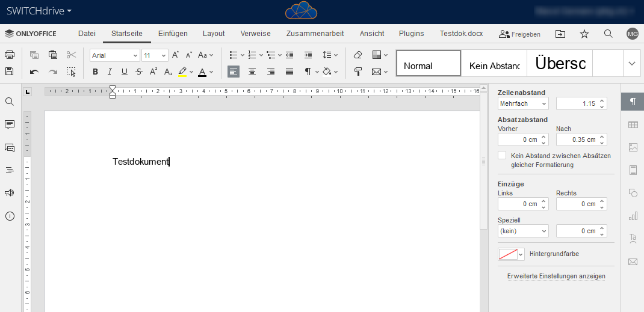Expand the paragraph styles gallery arrow
The width and height of the screenshot is (644, 312).
631,63
